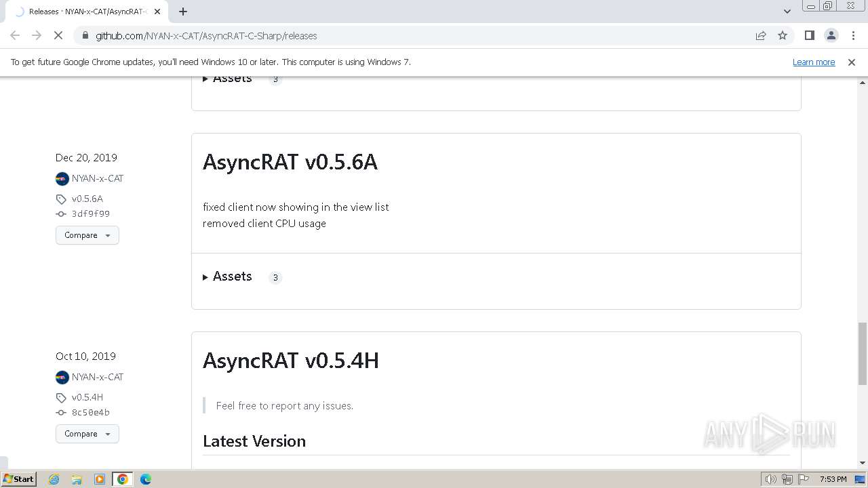This screenshot has height=488, width=868.
Task: Click the browser forward arrow
Action: 37,35
